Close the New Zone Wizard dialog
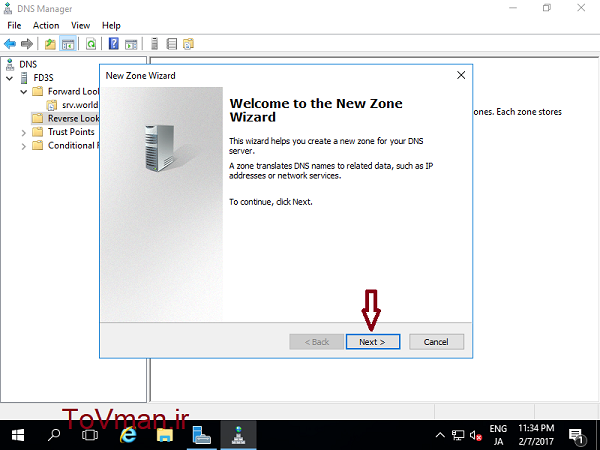 tap(461, 75)
